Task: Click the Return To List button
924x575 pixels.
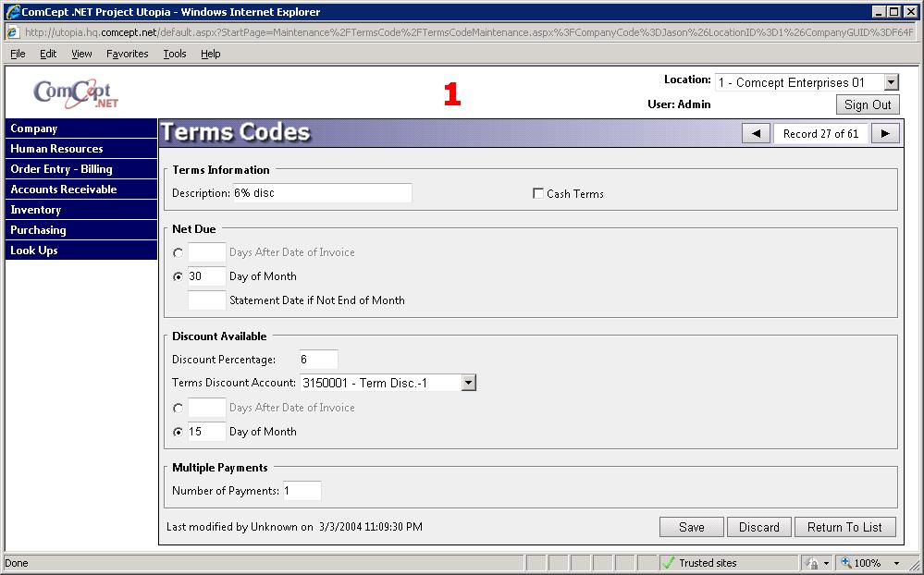Action: (844, 527)
